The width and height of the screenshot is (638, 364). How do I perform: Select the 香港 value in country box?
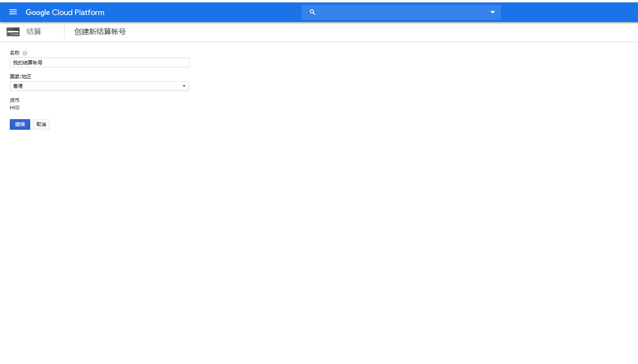(18, 86)
